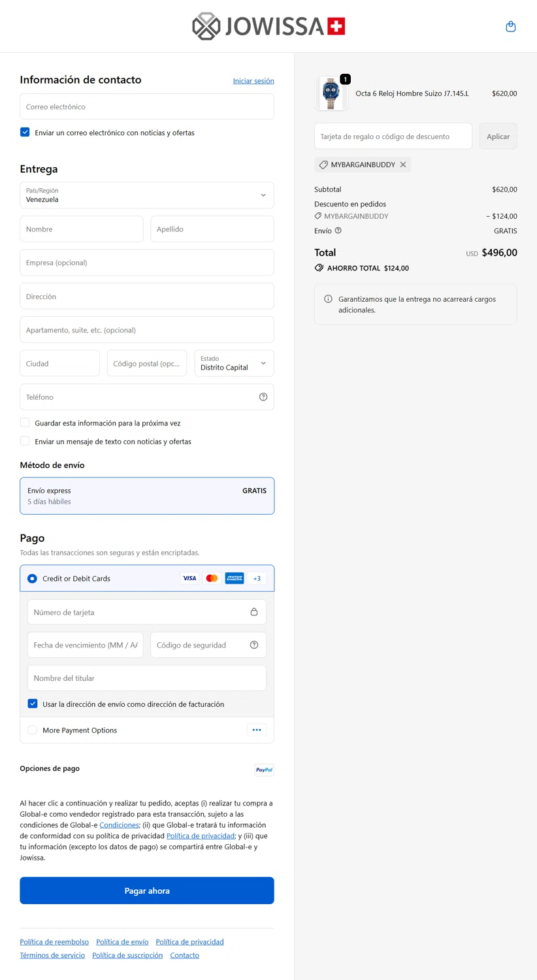
Task: Open the Política de privacidad link in the disclaimer
Action: (x=201, y=836)
